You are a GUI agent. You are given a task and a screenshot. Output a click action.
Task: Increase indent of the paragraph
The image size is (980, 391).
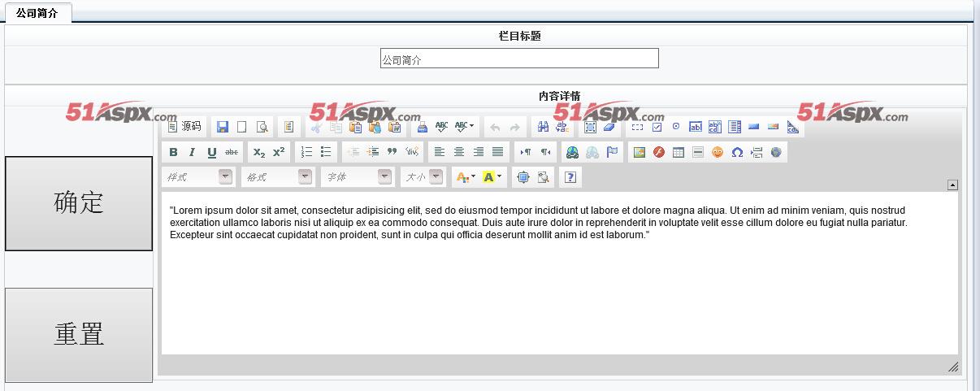pos(373,152)
